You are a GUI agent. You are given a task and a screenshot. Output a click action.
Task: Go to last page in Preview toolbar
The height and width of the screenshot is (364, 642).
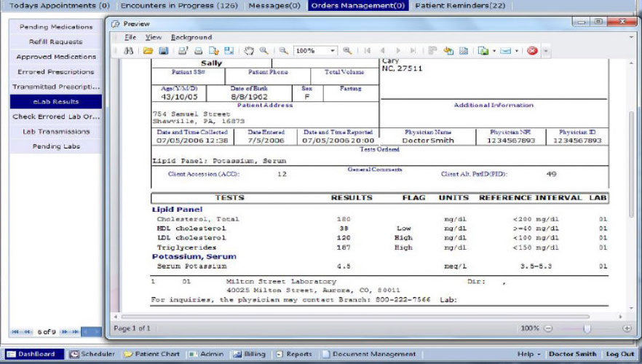tap(413, 51)
